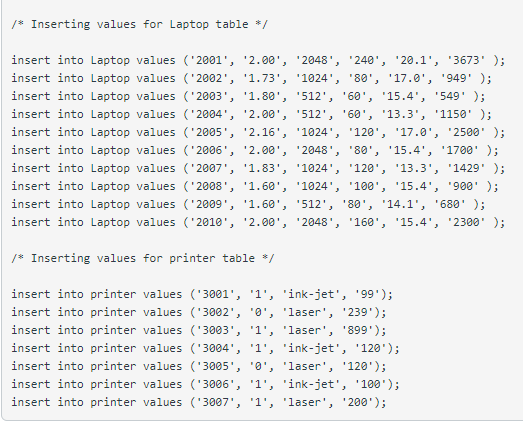Click the value '549' in the 2003 row
523x423 pixels.
pos(450,96)
